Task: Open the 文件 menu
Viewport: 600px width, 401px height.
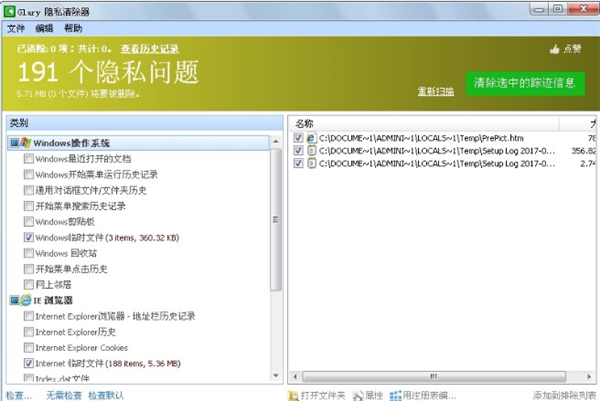Action: pos(16,28)
